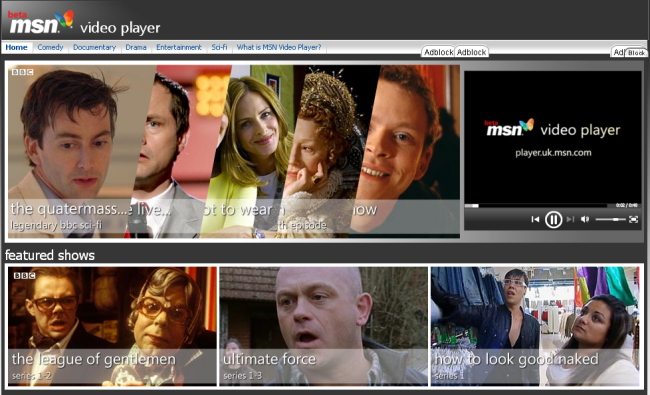Click the 'video player' header title
The height and width of the screenshot is (395, 650).
coord(120,28)
